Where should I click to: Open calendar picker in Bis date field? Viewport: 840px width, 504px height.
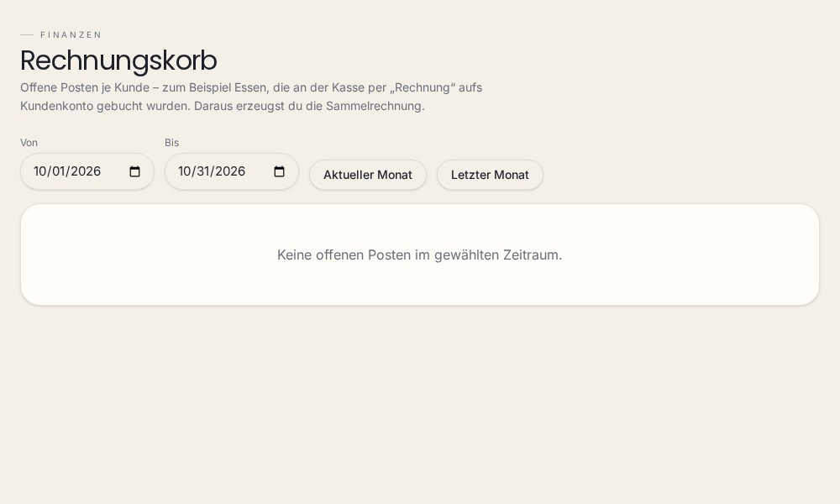tap(279, 171)
